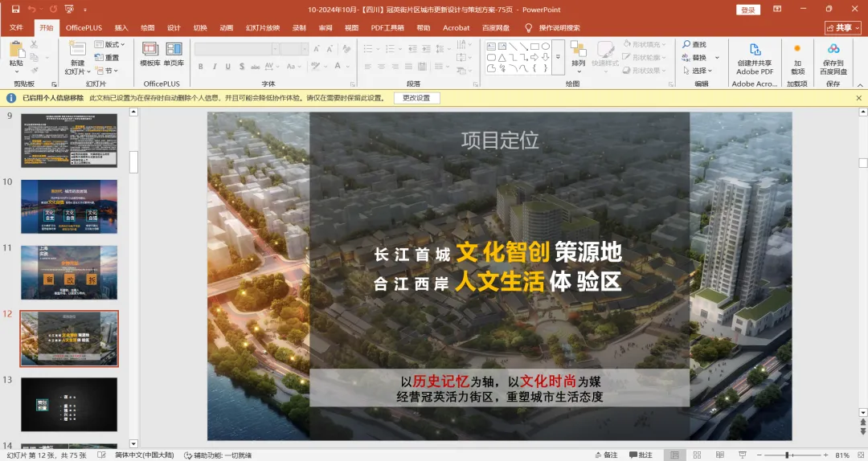Click the zoom slider handle
868x461 pixels.
click(787, 455)
